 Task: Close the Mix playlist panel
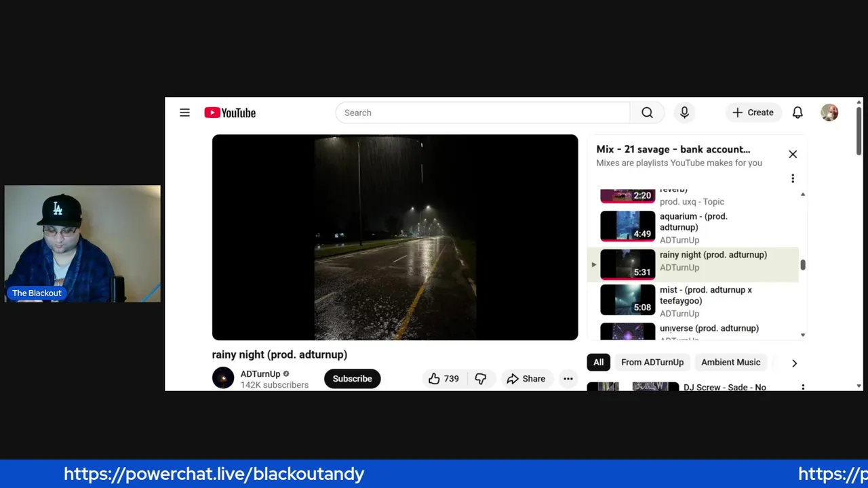pos(793,155)
